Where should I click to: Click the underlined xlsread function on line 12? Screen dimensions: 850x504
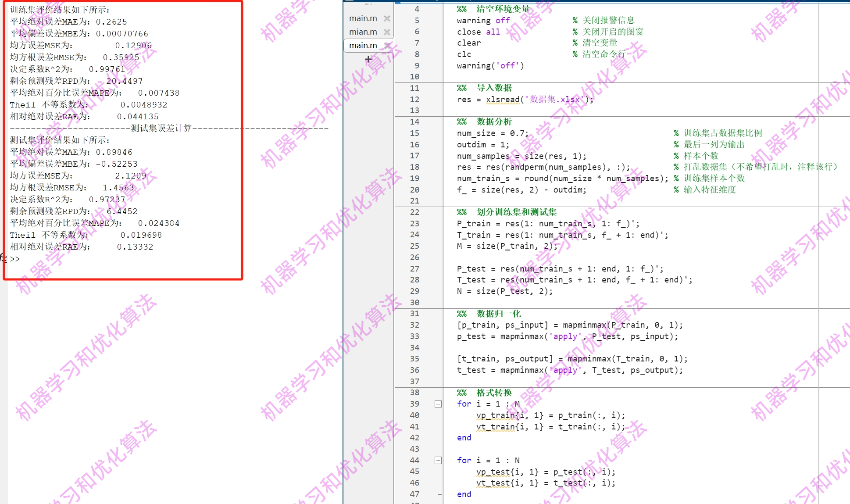[x=502, y=100]
